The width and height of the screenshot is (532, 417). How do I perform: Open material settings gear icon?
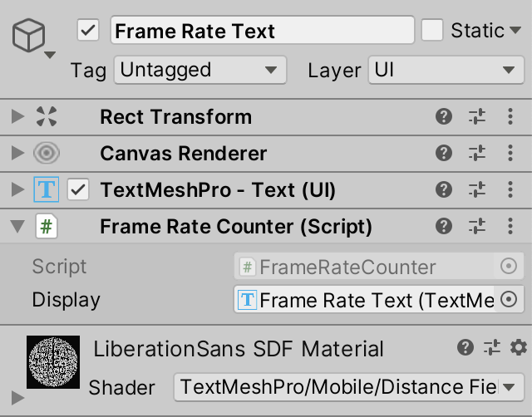pos(518,348)
